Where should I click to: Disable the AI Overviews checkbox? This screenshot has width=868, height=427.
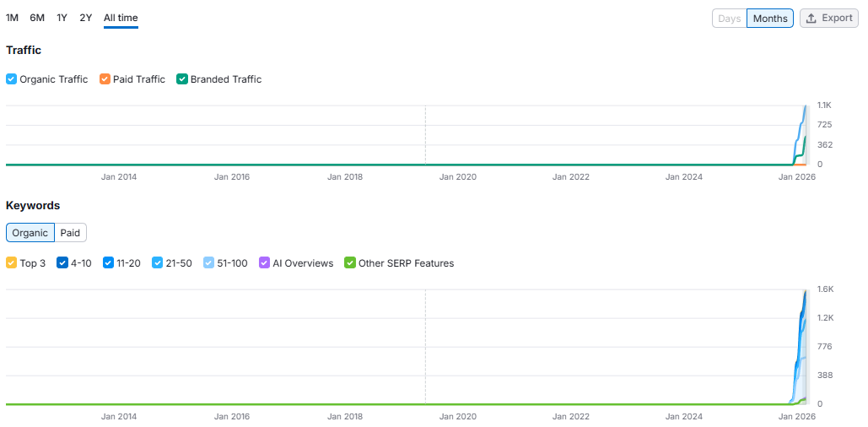pyautogui.click(x=265, y=263)
